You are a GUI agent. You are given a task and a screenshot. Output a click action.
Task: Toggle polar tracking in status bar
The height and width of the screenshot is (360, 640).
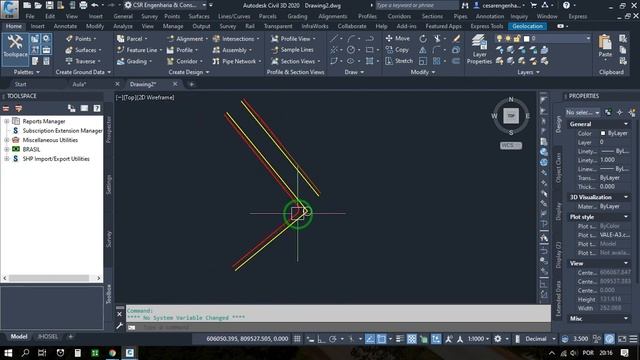(x=333, y=339)
